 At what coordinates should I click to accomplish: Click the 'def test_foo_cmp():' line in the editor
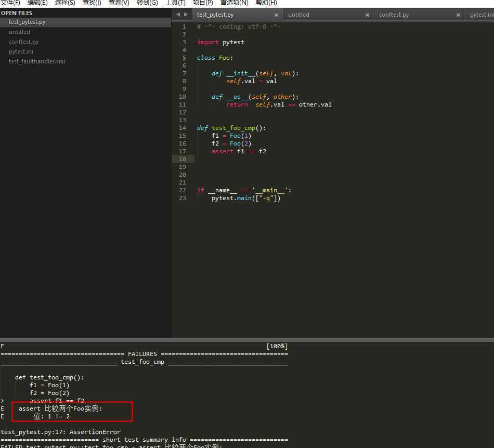click(x=231, y=128)
